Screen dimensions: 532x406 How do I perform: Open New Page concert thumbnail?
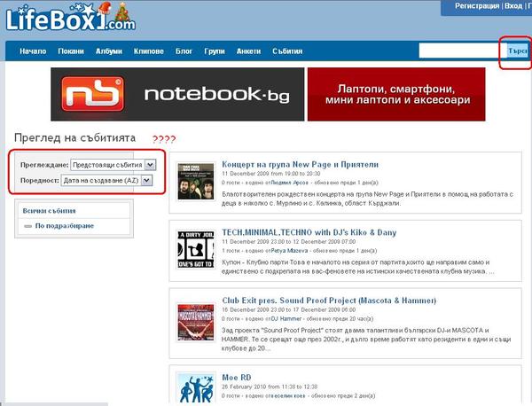click(196, 181)
